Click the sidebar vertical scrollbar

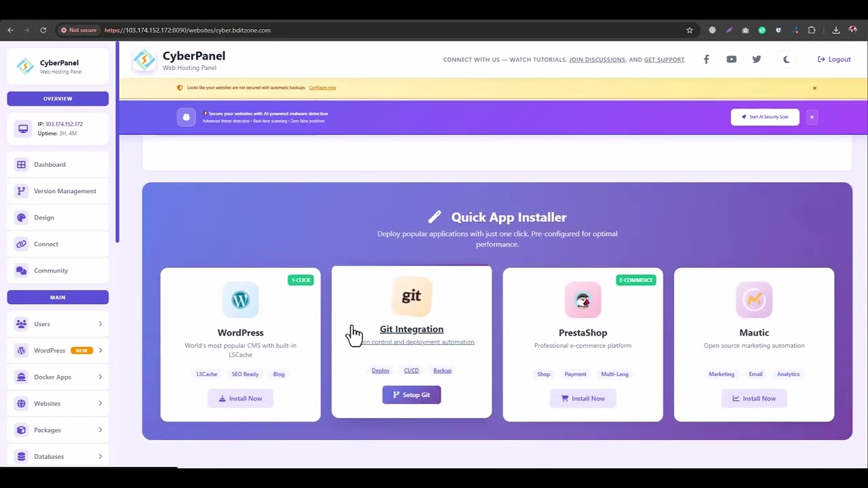point(117,142)
